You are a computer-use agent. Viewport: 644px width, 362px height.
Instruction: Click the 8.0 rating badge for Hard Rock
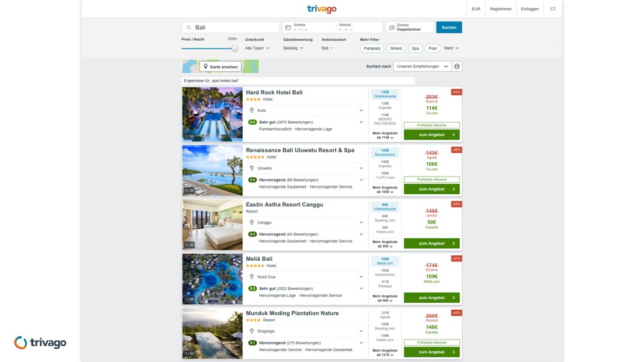point(252,122)
